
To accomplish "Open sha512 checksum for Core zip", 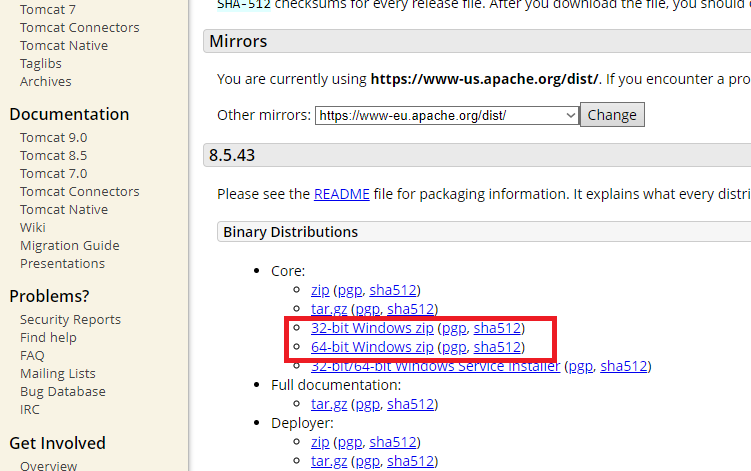I will 393,290.
